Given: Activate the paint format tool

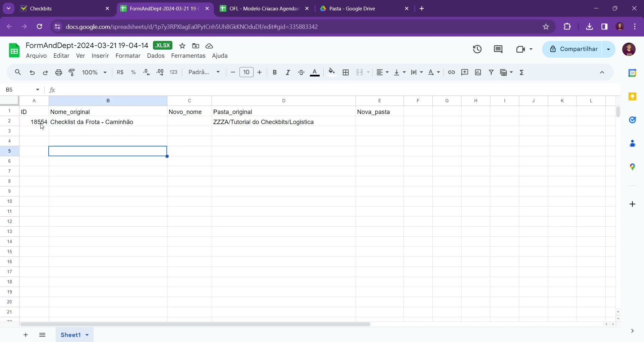Looking at the screenshot, I should click(72, 72).
